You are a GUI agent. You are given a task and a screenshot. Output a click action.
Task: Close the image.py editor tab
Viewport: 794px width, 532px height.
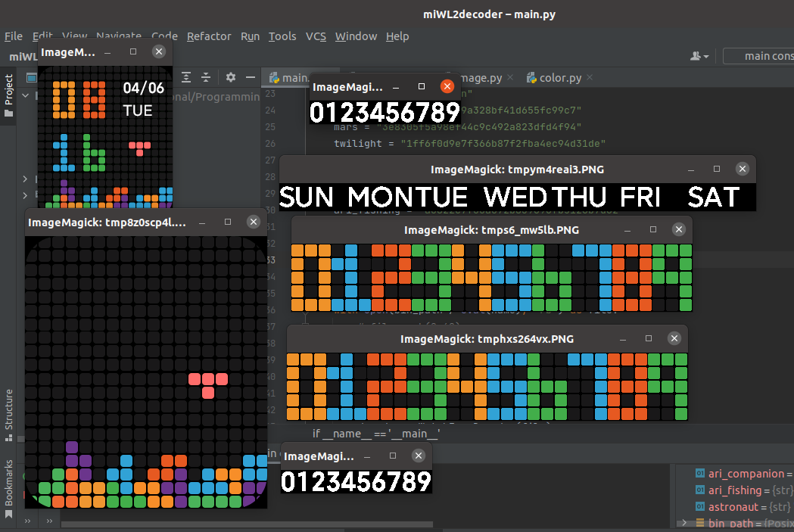(510, 77)
